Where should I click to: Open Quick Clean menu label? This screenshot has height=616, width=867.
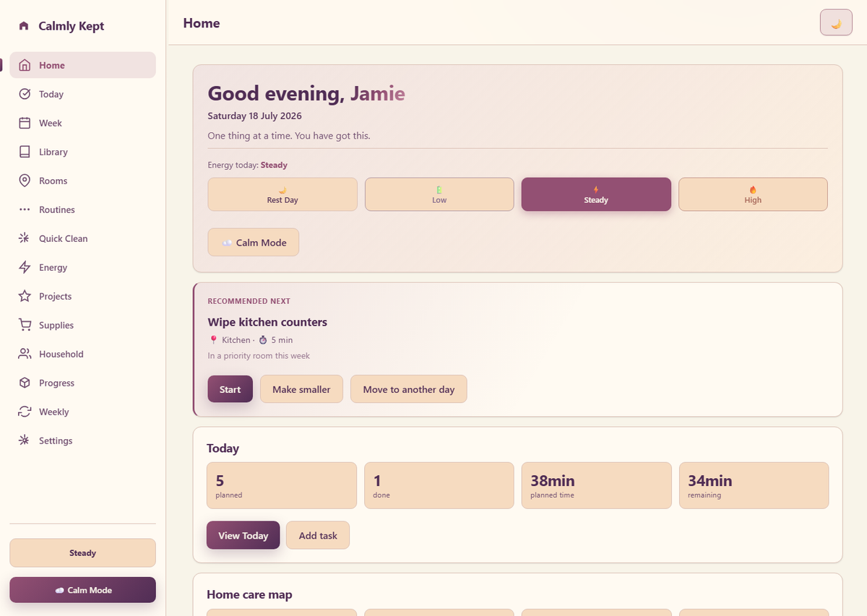coord(64,238)
